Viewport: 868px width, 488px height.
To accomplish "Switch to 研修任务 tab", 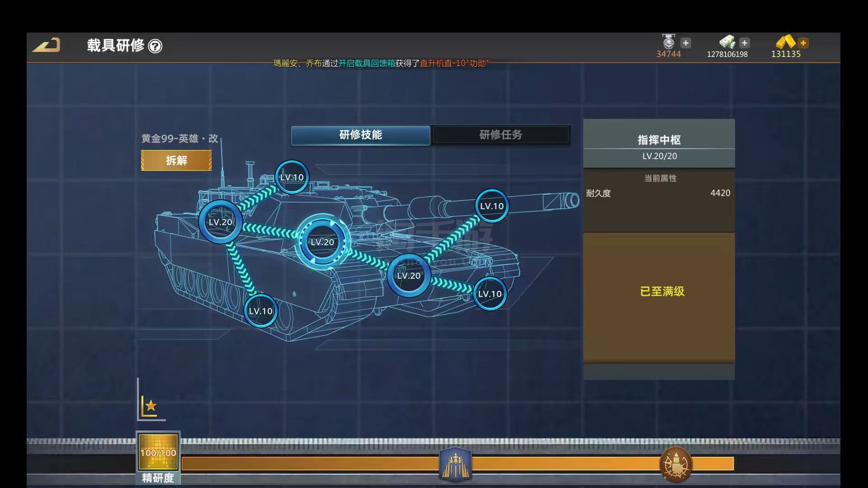I will pyautogui.click(x=500, y=135).
